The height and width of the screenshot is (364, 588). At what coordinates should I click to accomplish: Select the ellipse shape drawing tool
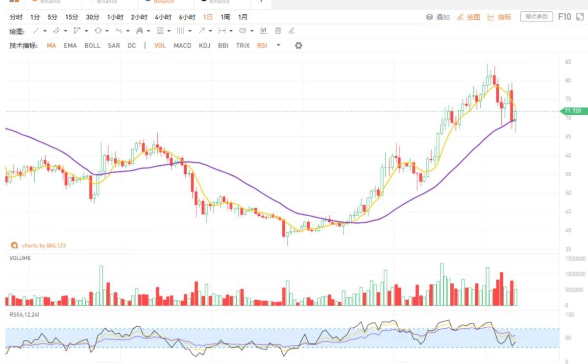[x=98, y=31]
